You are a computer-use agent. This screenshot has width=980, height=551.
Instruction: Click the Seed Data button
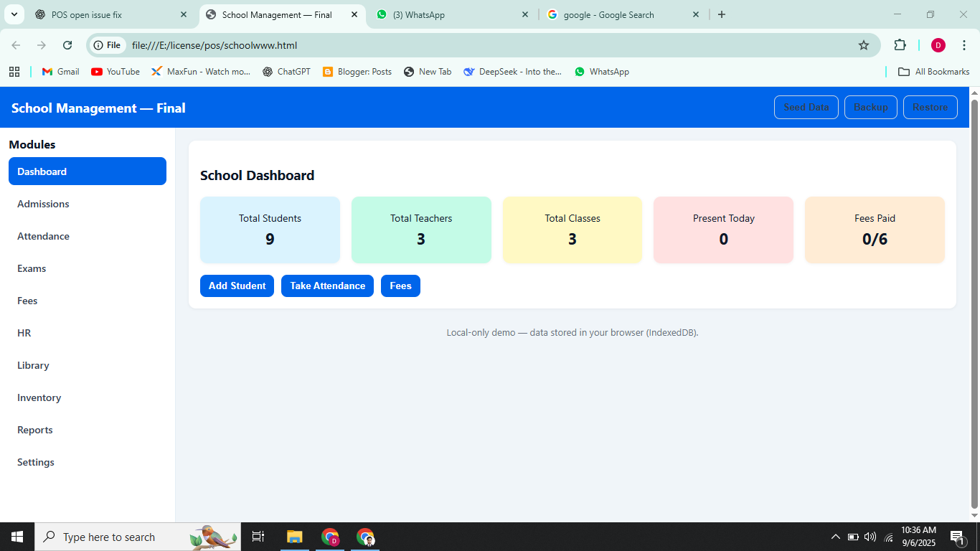click(x=806, y=107)
